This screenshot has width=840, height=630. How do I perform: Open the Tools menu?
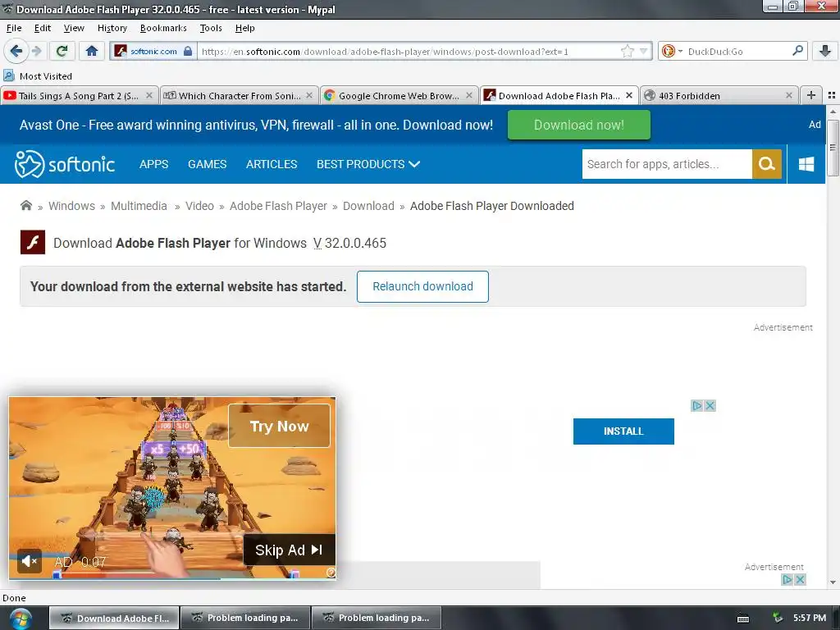[211, 28]
